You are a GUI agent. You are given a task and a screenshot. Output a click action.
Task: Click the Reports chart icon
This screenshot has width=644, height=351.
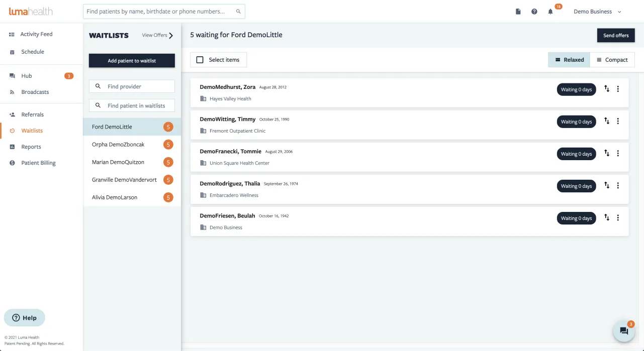(x=12, y=147)
